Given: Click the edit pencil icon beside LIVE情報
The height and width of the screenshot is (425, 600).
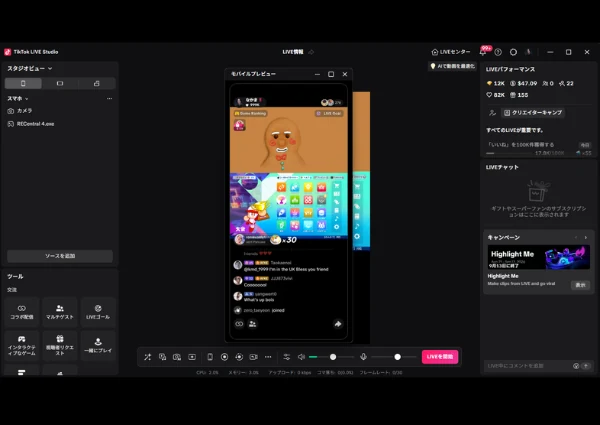Looking at the screenshot, I should point(311,52).
